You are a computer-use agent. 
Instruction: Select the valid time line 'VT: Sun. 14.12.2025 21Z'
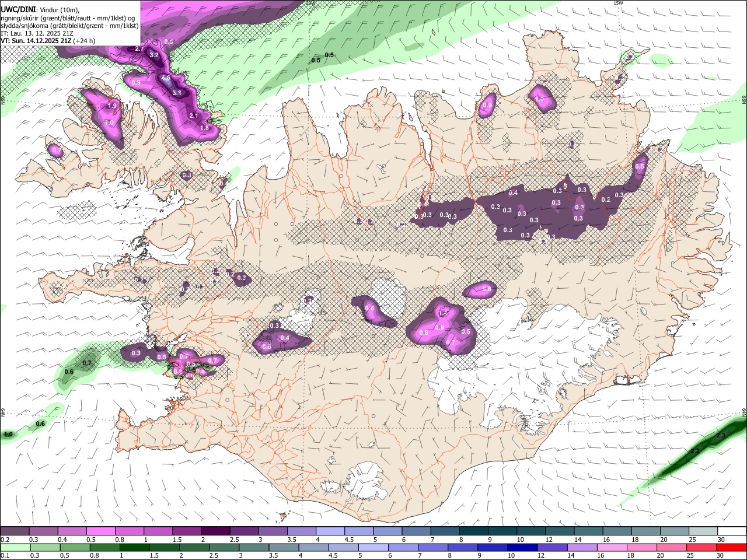(36, 41)
